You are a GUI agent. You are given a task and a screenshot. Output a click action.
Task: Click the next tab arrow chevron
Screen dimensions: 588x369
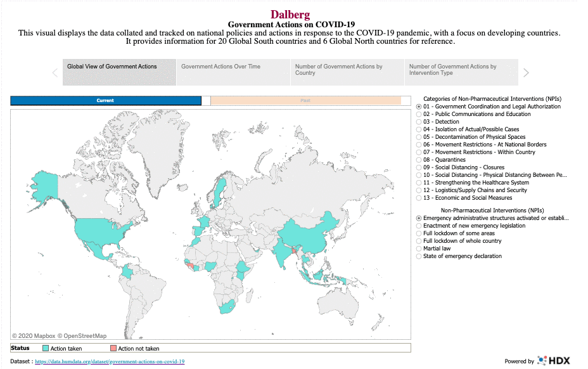526,73
